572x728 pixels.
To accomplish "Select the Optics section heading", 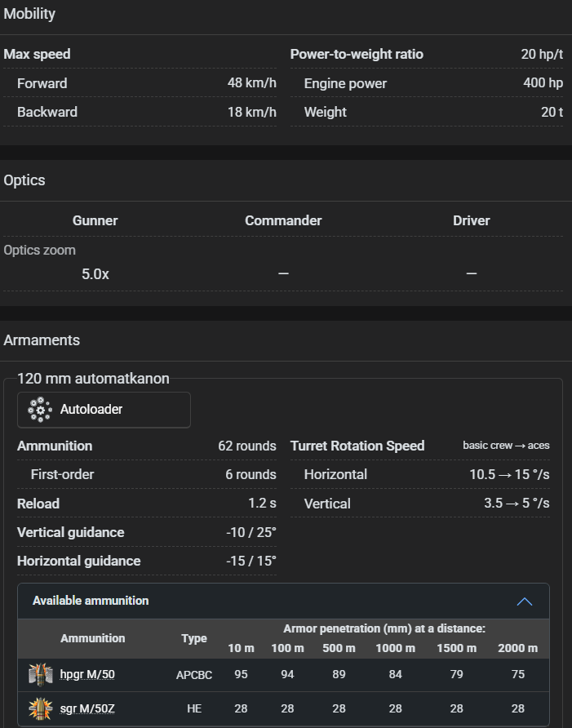I will (24, 180).
